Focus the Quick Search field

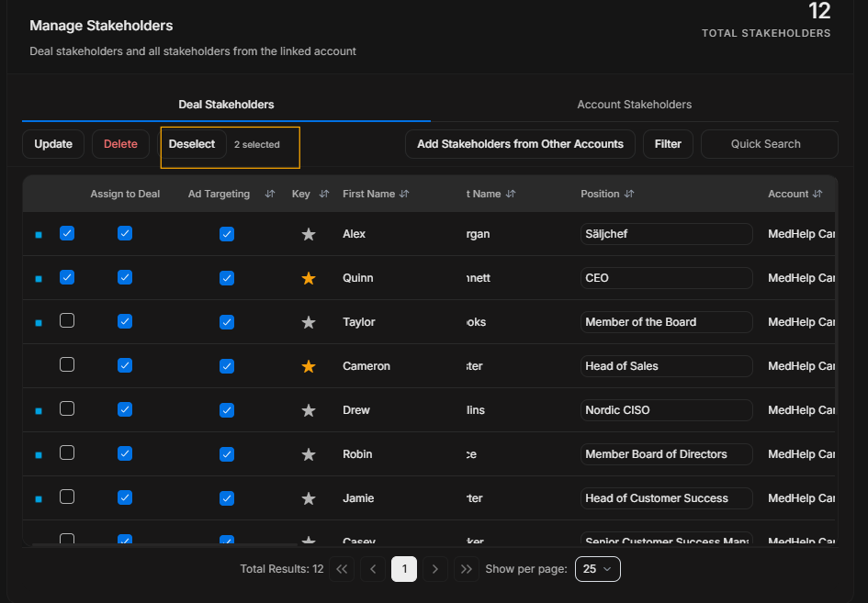point(770,144)
